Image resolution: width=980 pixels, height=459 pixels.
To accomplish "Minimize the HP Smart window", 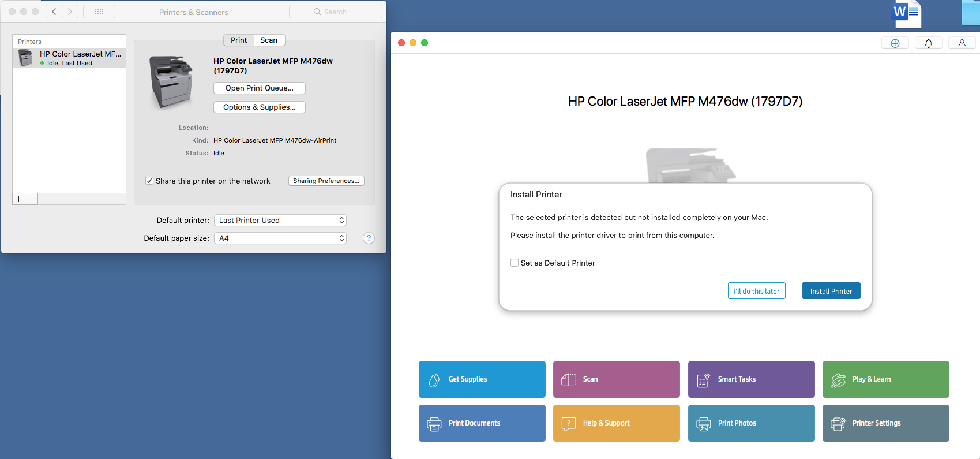I will point(413,43).
